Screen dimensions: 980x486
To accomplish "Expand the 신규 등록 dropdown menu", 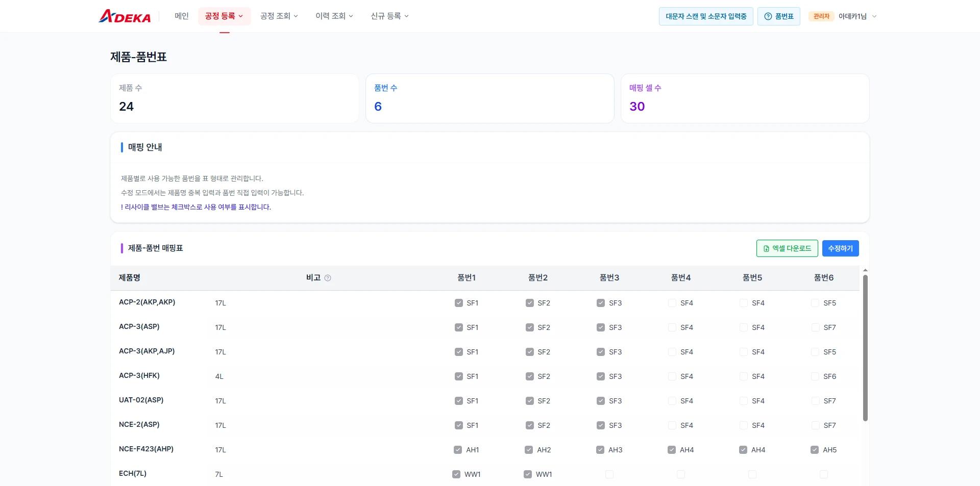I will 389,16.
